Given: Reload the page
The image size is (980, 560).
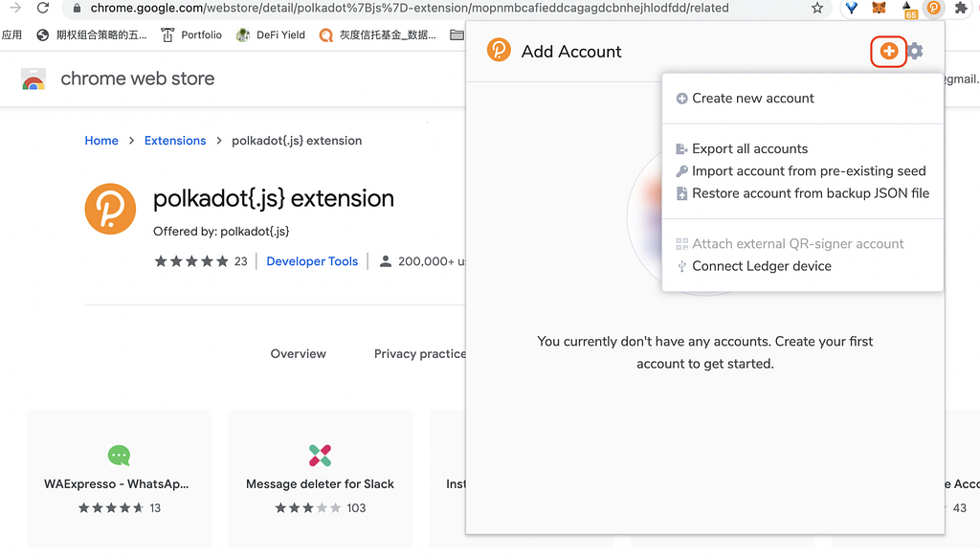Looking at the screenshot, I should coord(43,8).
